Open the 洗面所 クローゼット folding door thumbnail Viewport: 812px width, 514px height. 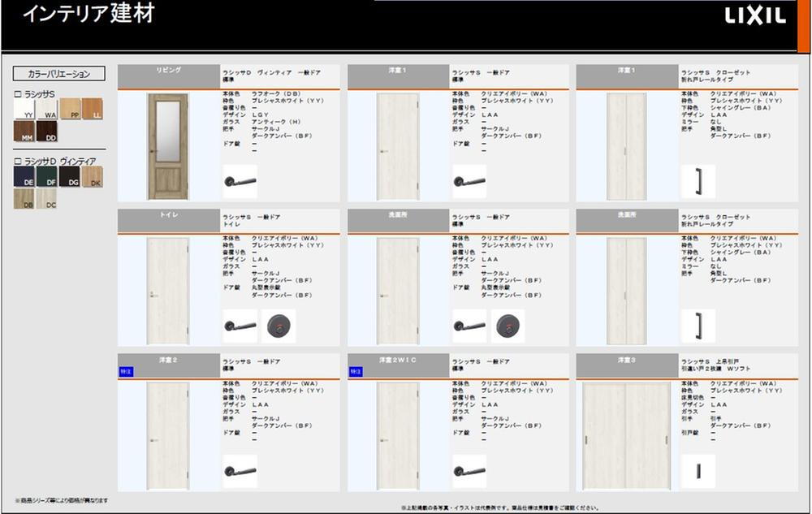(627, 291)
